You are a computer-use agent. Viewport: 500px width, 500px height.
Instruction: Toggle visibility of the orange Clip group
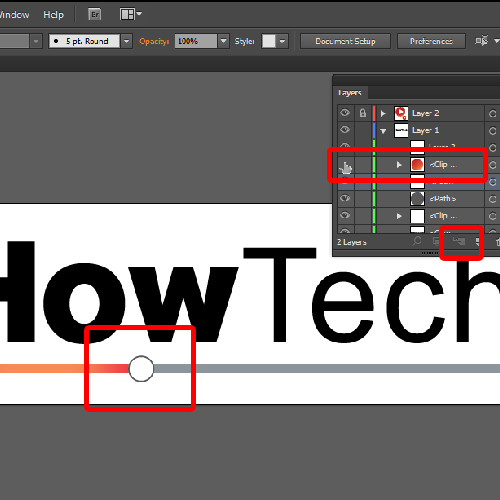(x=346, y=165)
